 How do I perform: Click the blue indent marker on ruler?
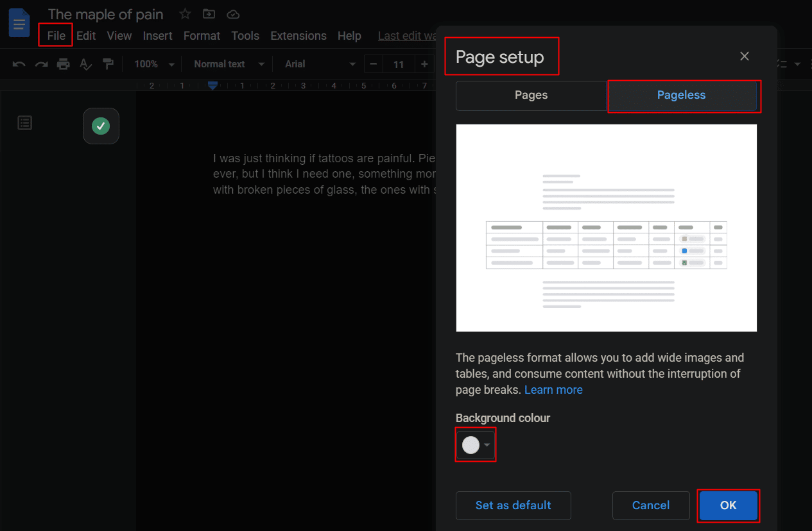click(213, 85)
